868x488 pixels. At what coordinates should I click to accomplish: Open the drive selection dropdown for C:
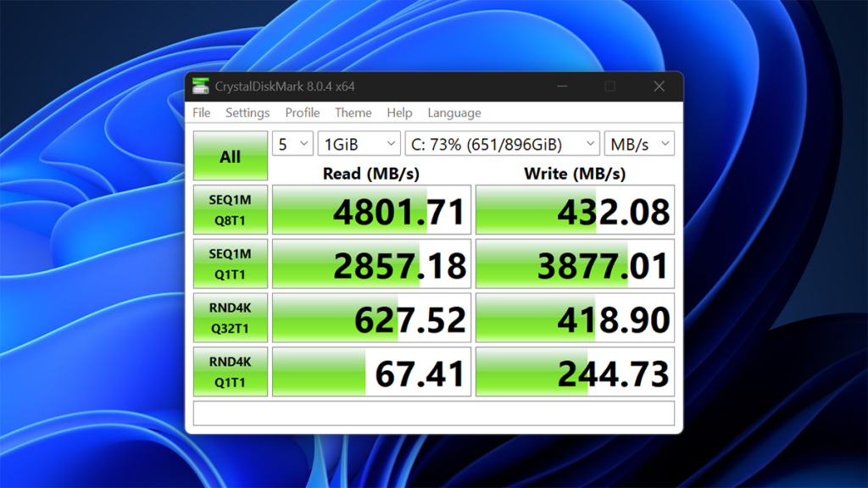pos(501,143)
